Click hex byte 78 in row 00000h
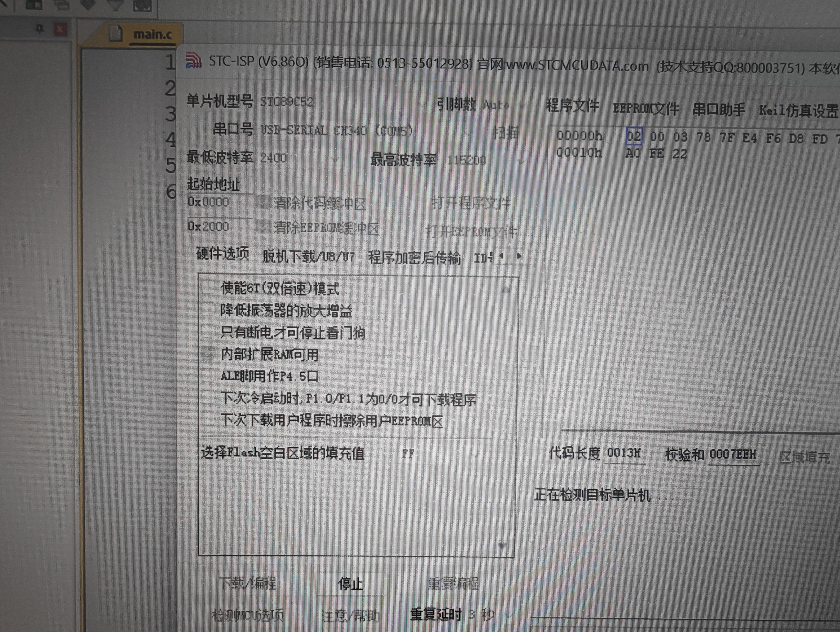Viewport: 840px width, 632px height. tap(703, 137)
